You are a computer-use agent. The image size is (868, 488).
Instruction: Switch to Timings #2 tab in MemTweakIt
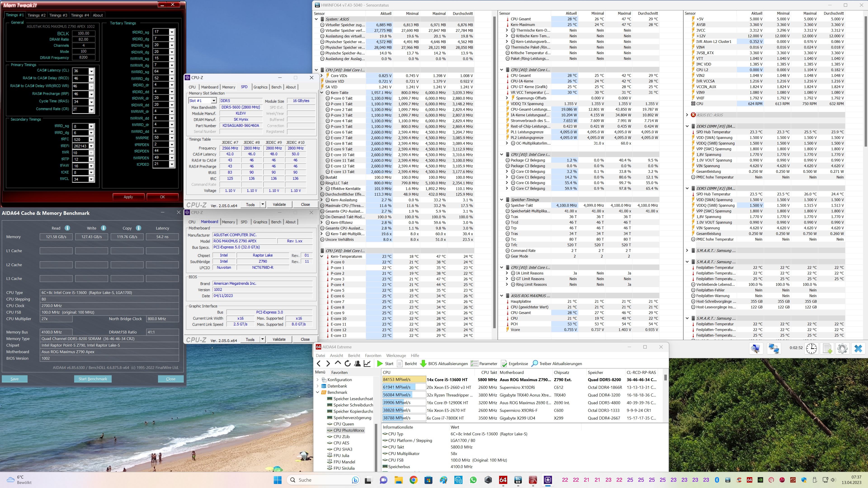36,15
